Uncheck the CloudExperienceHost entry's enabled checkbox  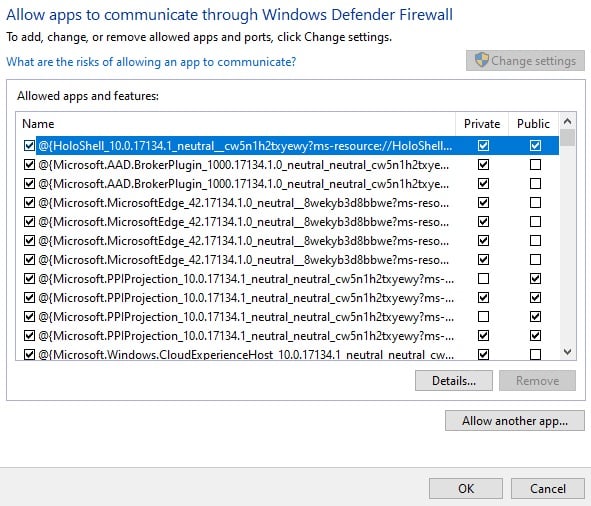click(29, 354)
